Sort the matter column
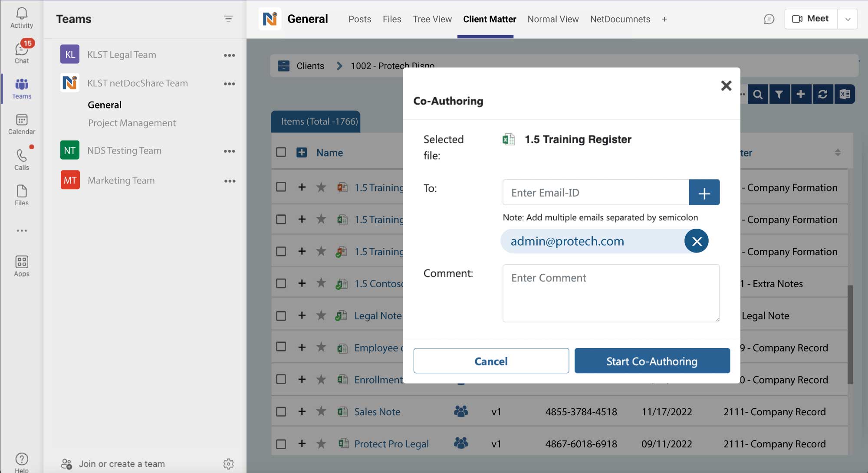The height and width of the screenshot is (473, 868). (x=838, y=152)
